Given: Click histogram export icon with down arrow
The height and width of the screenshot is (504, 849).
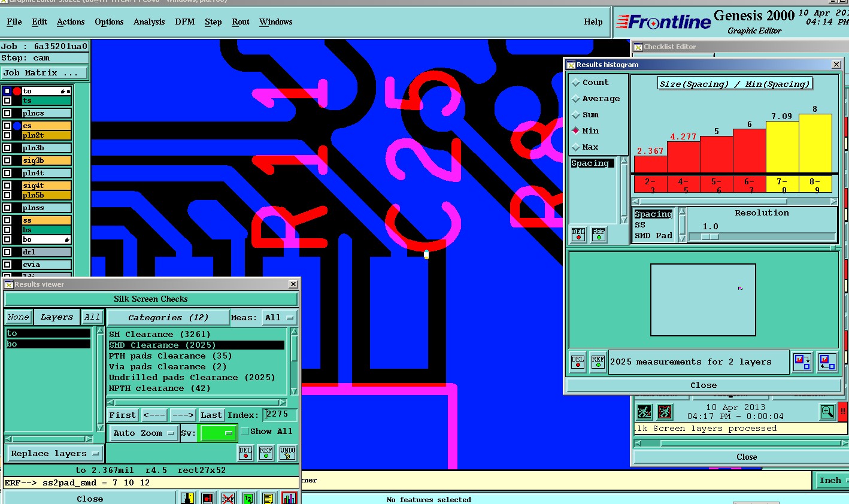Looking at the screenshot, I should pos(802,362).
